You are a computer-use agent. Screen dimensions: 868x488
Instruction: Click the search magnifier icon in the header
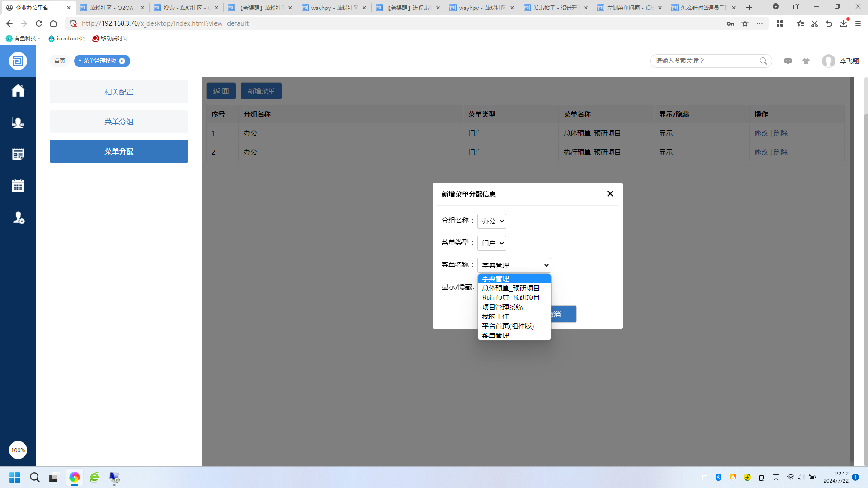tap(763, 61)
